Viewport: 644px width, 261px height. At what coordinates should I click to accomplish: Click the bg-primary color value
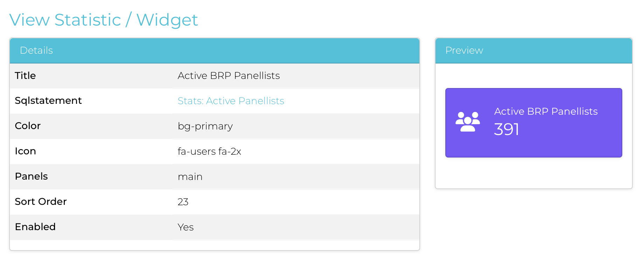205,126
